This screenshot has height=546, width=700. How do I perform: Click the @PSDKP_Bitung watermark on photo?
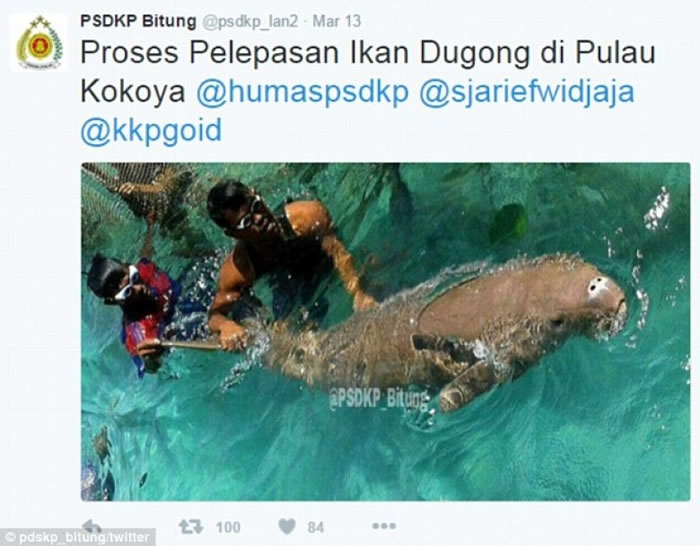pyautogui.click(x=380, y=399)
